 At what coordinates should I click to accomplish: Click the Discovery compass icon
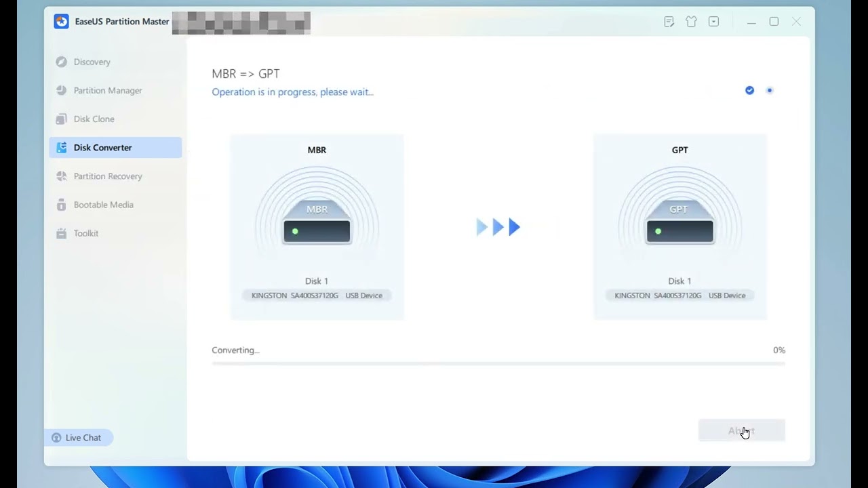(x=61, y=62)
